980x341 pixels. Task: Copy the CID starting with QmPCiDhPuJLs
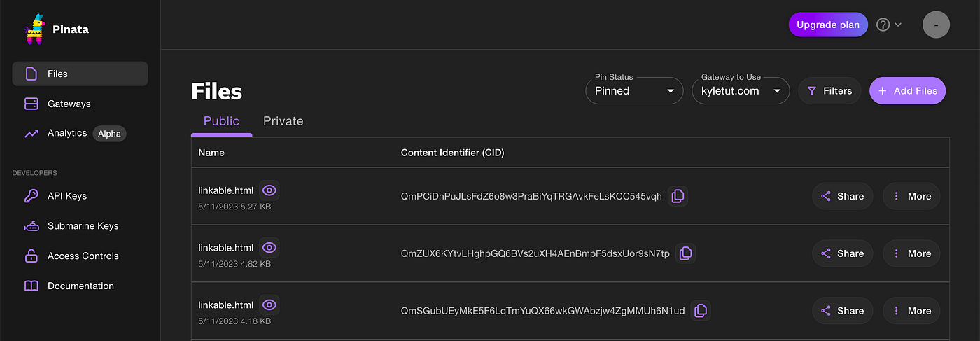tap(677, 197)
